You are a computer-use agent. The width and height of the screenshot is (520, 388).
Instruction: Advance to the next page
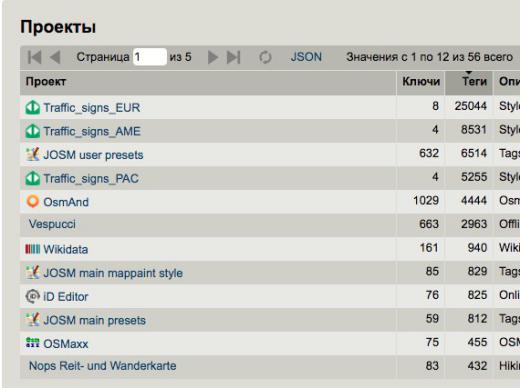213,57
